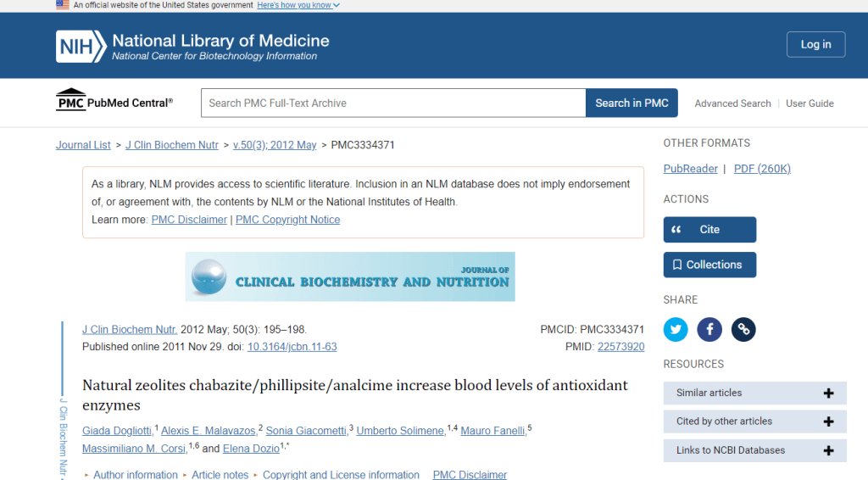The image size is (868, 480).
Task: Share the article on Facebook
Action: [x=709, y=329]
